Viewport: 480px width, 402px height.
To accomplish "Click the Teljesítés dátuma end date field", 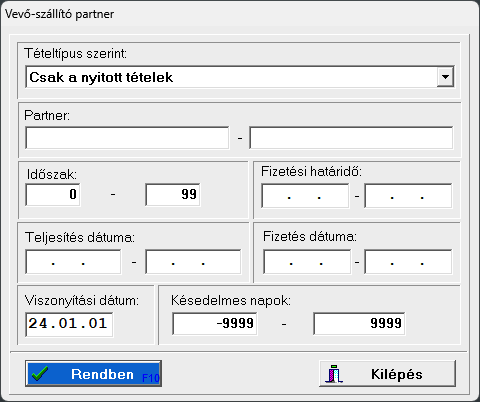I will (193, 262).
